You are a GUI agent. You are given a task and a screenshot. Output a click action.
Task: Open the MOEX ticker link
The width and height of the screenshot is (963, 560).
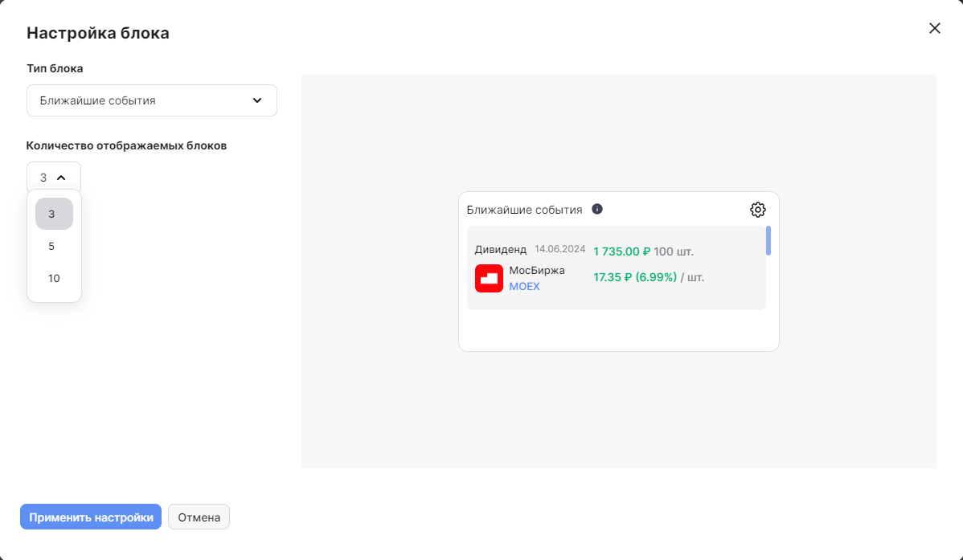pos(524,286)
